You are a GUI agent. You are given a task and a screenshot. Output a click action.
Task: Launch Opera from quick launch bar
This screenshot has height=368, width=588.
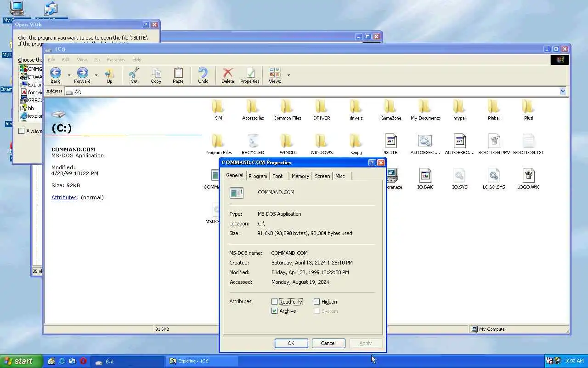(x=83, y=361)
